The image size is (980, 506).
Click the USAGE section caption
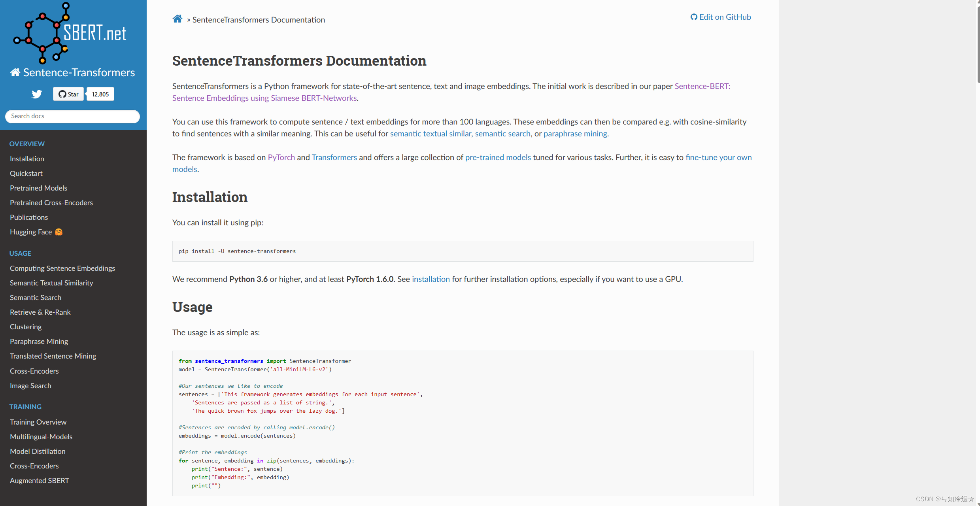pyautogui.click(x=20, y=253)
